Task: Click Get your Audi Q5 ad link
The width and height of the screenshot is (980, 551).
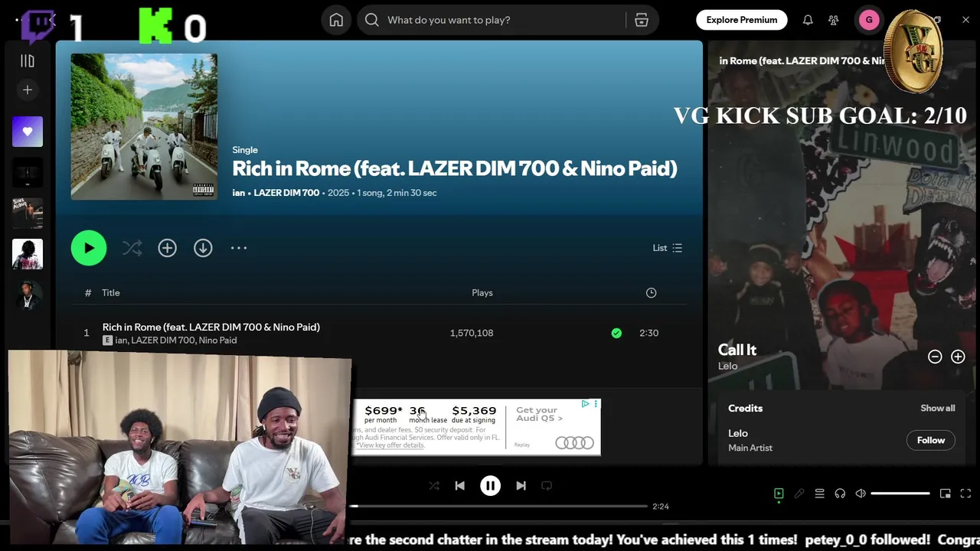Action: [x=539, y=414]
